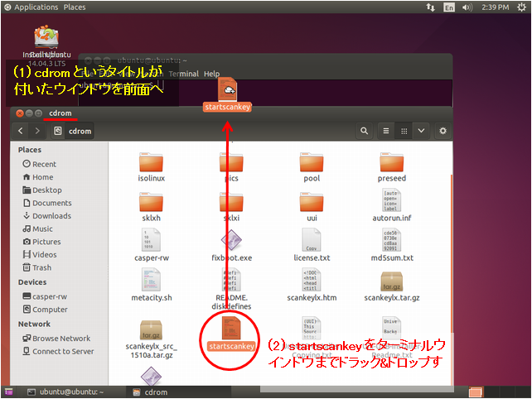The height and width of the screenshot is (399, 532).
Task: Open Trash in sidebar
Action: point(37,267)
